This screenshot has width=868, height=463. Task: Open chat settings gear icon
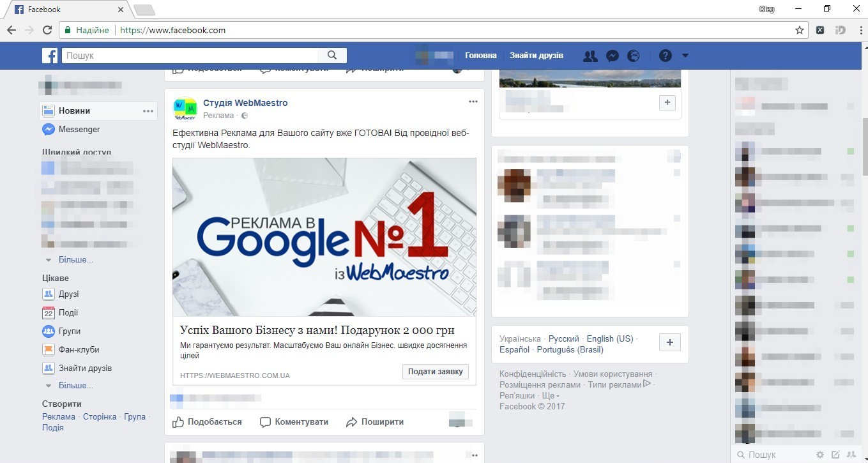point(820,455)
